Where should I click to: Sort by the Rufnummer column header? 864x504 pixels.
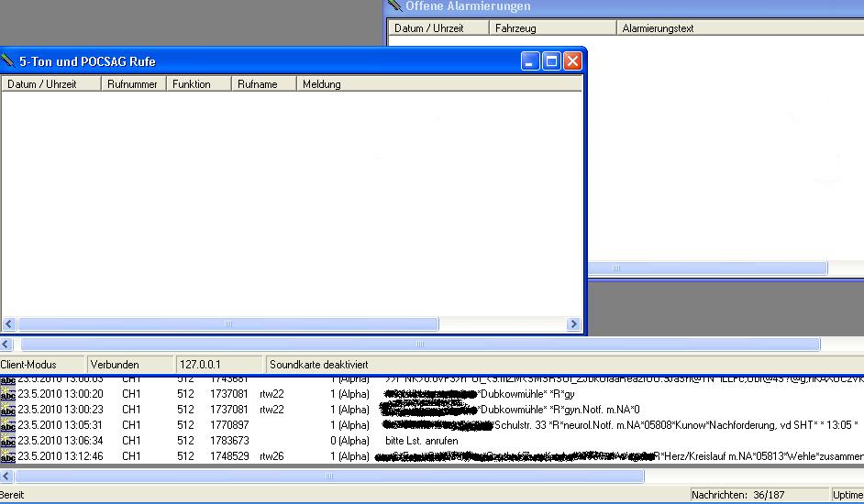(x=133, y=83)
